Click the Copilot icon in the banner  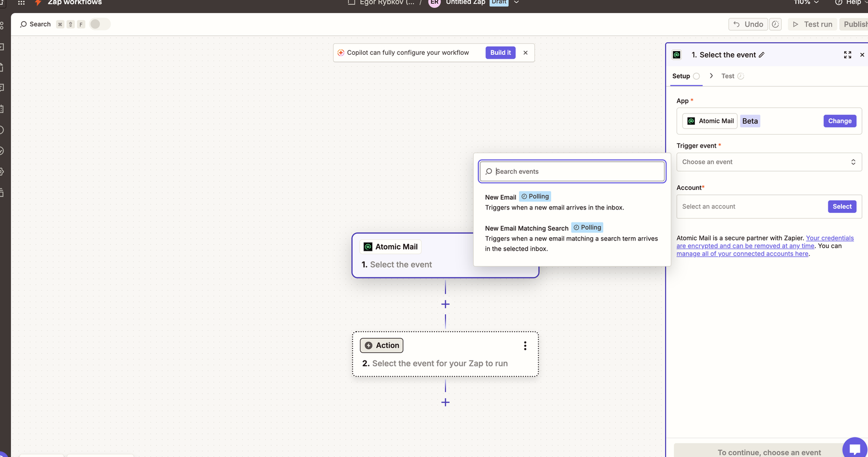(341, 53)
